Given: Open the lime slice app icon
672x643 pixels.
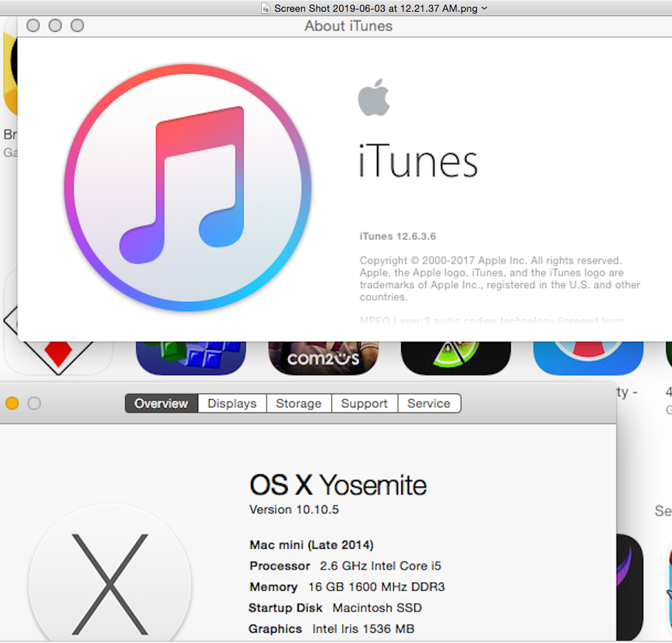Looking at the screenshot, I should (456, 358).
